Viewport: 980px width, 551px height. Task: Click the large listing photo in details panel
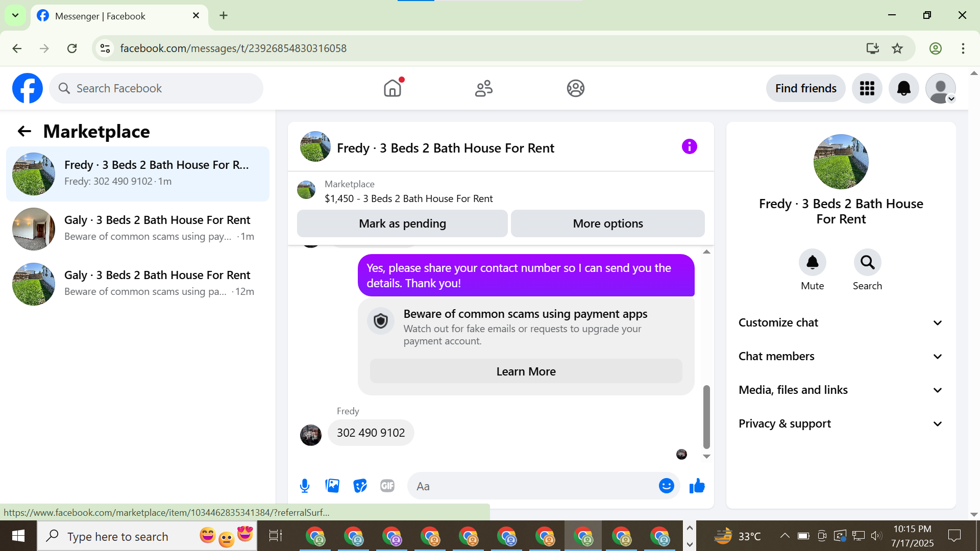click(x=841, y=162)
